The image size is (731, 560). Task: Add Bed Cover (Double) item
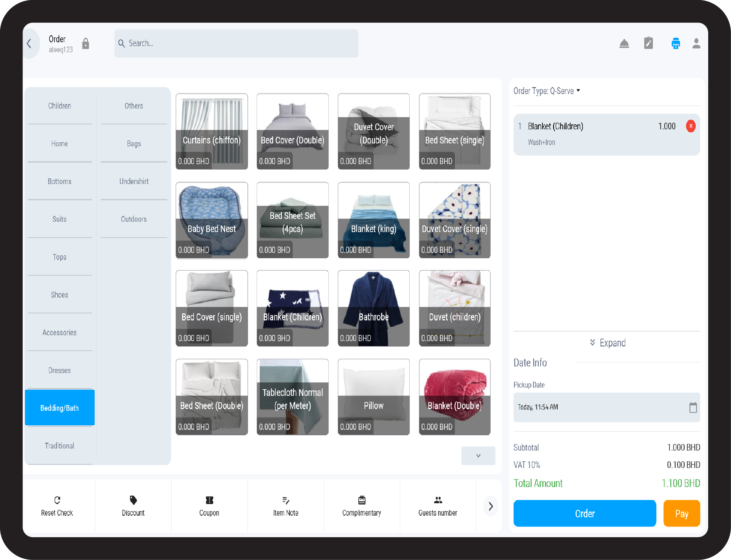(x=293, y=131)
